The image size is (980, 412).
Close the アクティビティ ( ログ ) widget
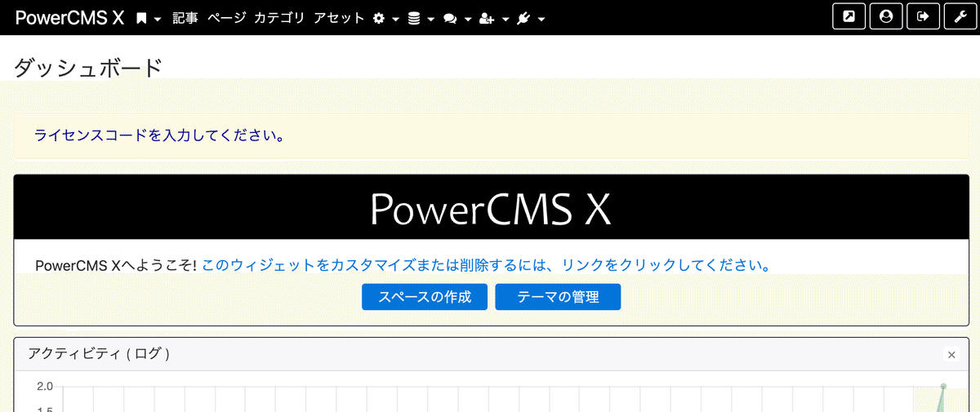coord(951,354)
